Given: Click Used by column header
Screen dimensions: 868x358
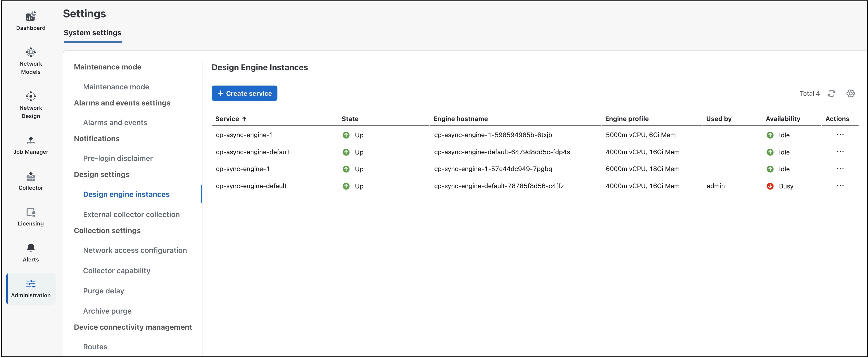Looking at the screenshot, I should [x=719, y=119].
